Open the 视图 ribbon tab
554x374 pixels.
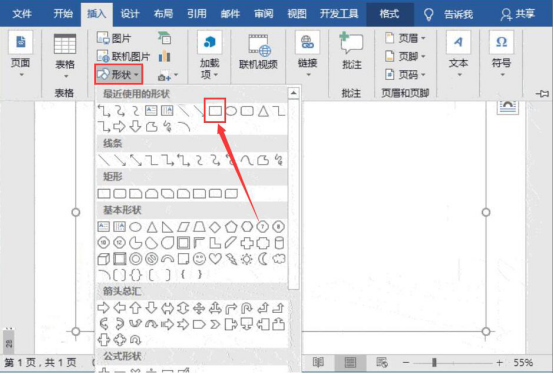coord(297,14)
